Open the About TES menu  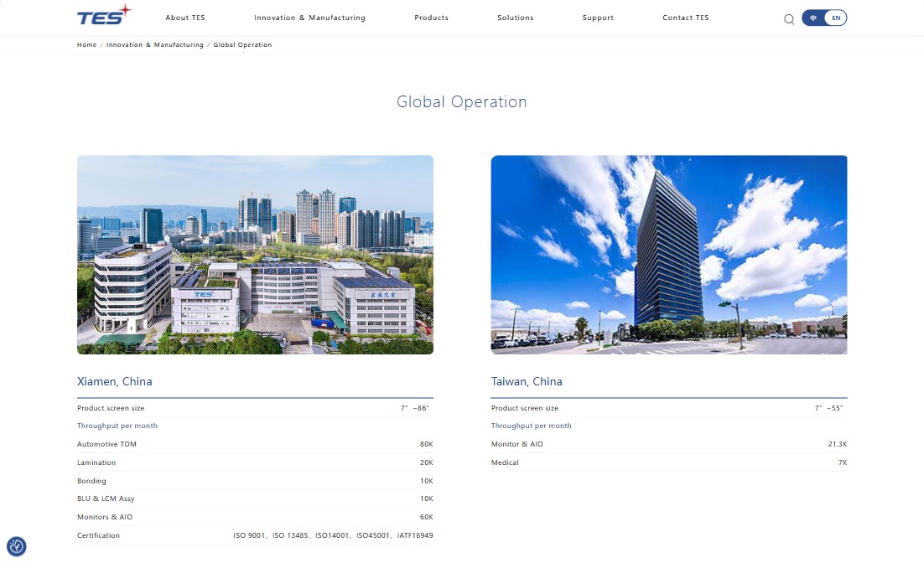(x=185, y=18)
